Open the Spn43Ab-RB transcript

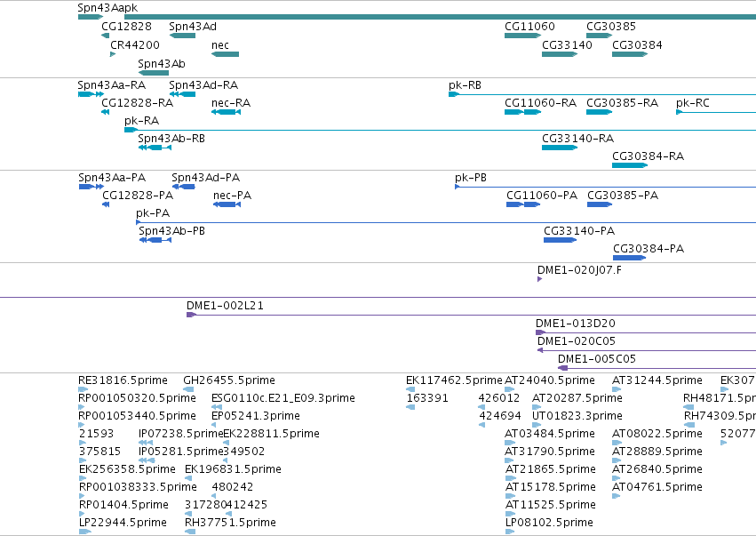coord(155,148)
